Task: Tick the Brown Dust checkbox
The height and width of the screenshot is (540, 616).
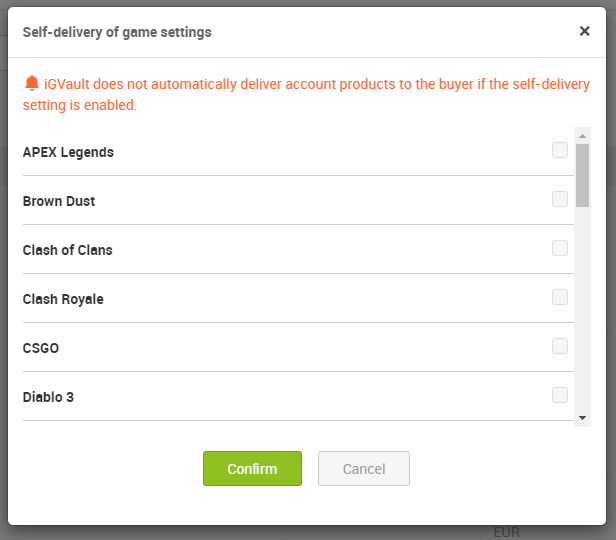Action: 560,200
